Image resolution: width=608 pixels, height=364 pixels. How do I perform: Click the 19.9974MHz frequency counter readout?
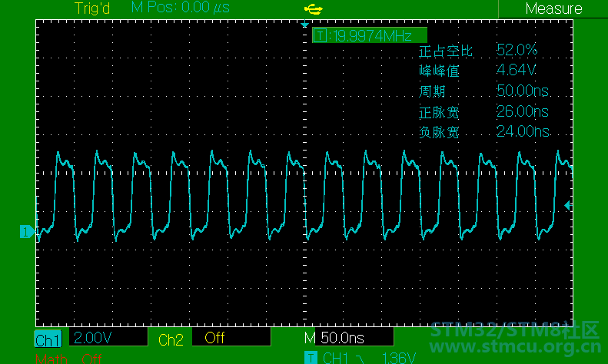[x=370, y=35]
